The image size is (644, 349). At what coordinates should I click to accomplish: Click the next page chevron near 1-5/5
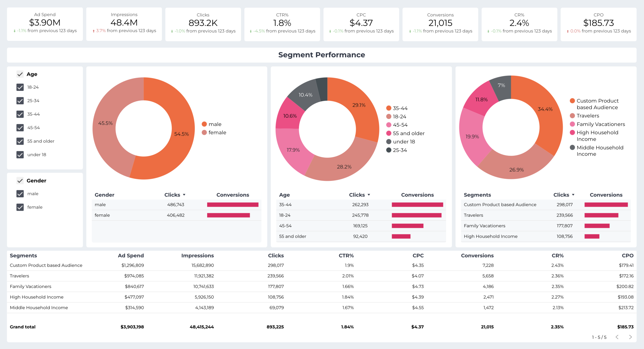[630, 337]
